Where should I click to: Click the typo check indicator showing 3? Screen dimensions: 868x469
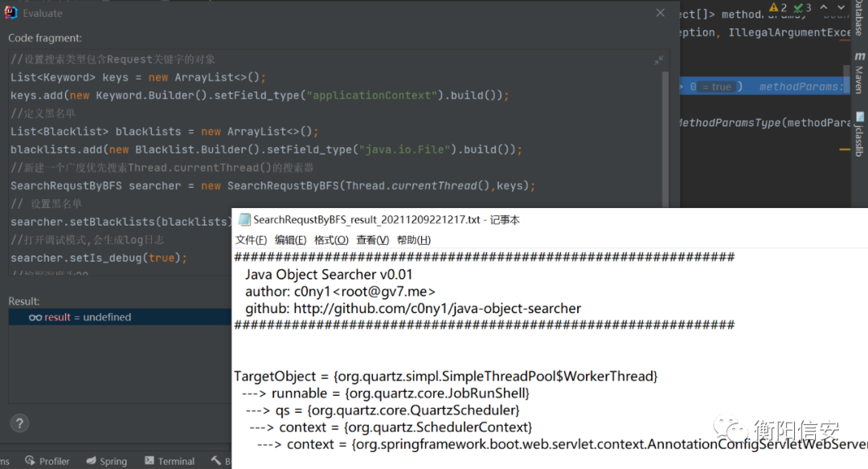pos(802,7)
